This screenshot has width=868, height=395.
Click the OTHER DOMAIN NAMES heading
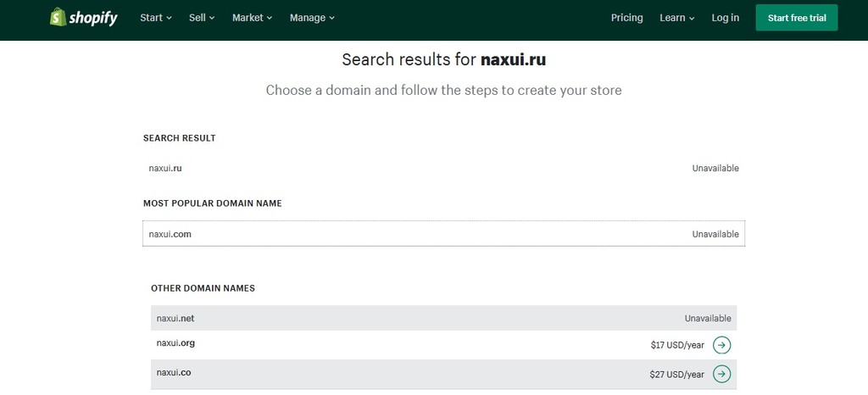click(203, 288)
